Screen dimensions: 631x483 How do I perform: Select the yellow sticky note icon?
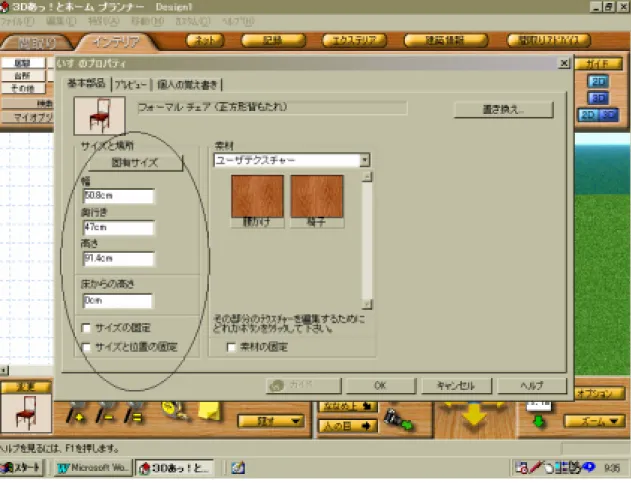point(210,411)
